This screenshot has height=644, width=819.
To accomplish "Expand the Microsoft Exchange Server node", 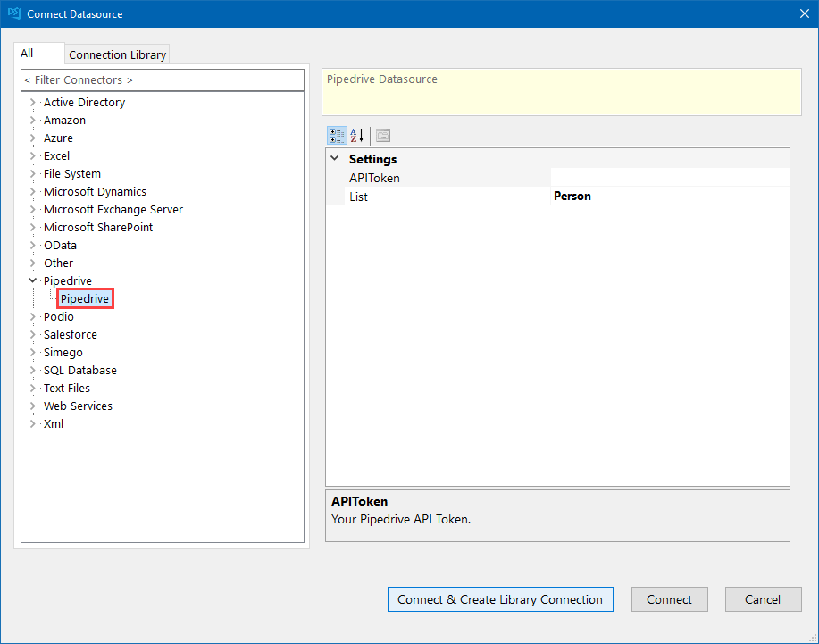I will (x=32, y=209).
